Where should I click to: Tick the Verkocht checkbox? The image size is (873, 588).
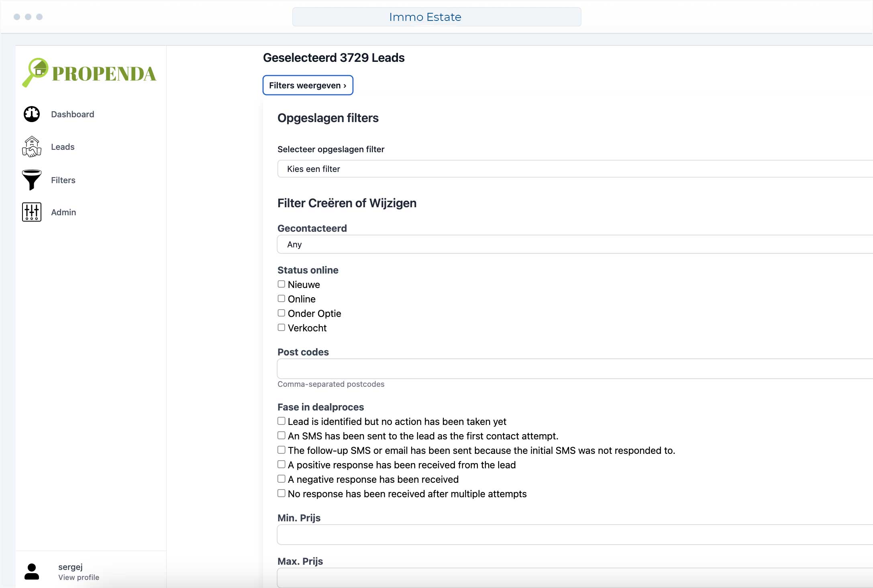coord(281,327)
